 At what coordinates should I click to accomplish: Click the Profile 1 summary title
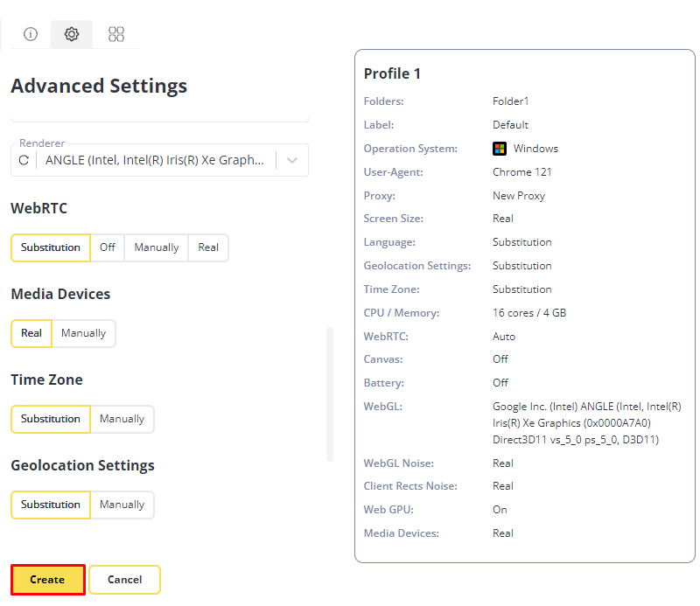(x=392, y=73)
